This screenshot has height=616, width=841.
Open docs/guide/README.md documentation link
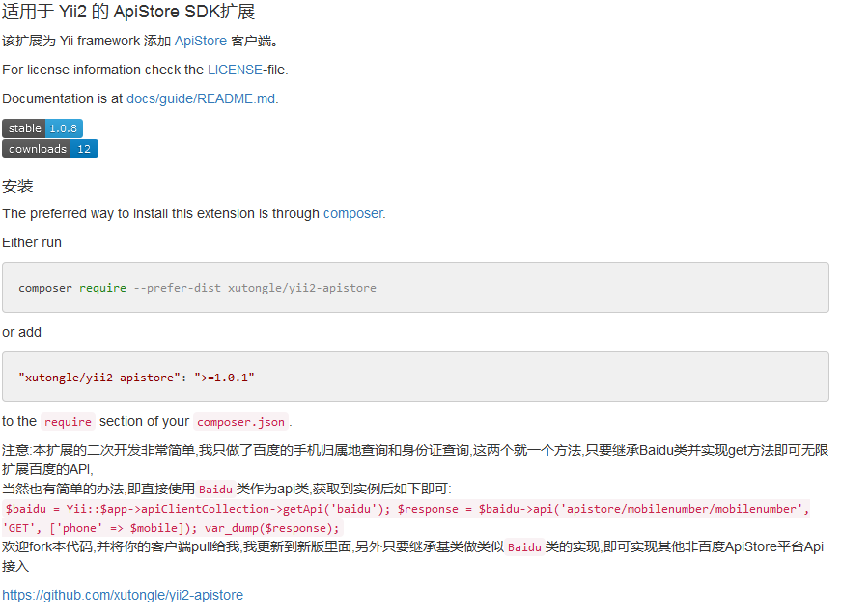[201, 98]
